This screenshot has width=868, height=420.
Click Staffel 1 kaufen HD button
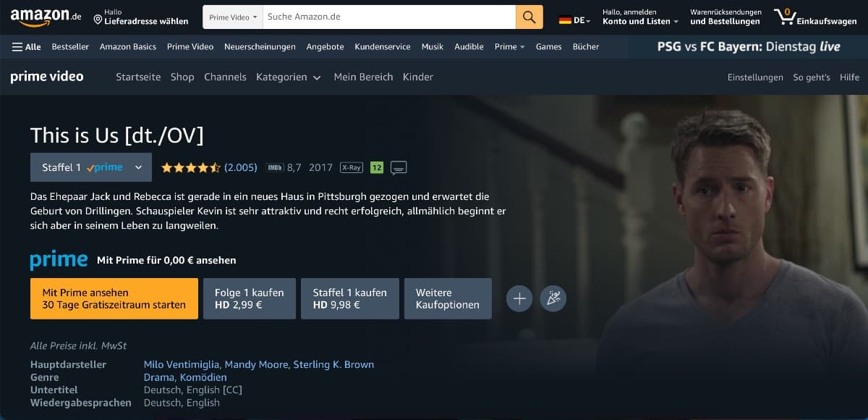coord(350,298)
